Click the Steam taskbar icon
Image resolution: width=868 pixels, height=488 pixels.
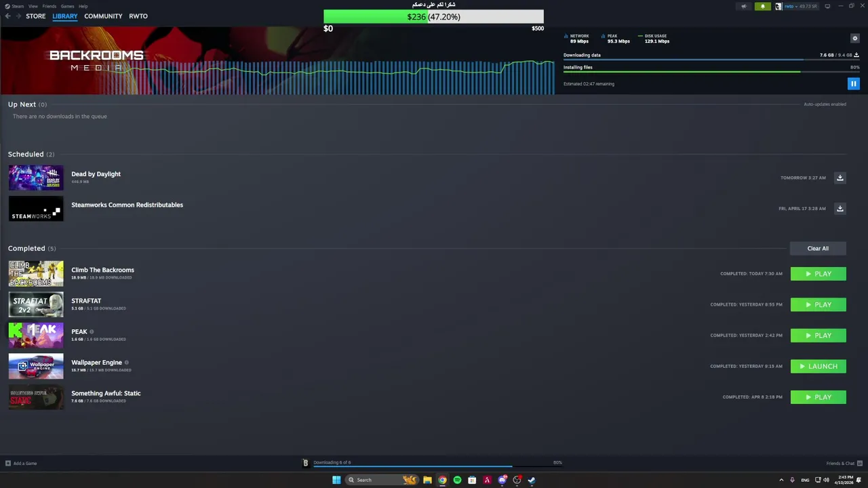[x=532, y=480]
